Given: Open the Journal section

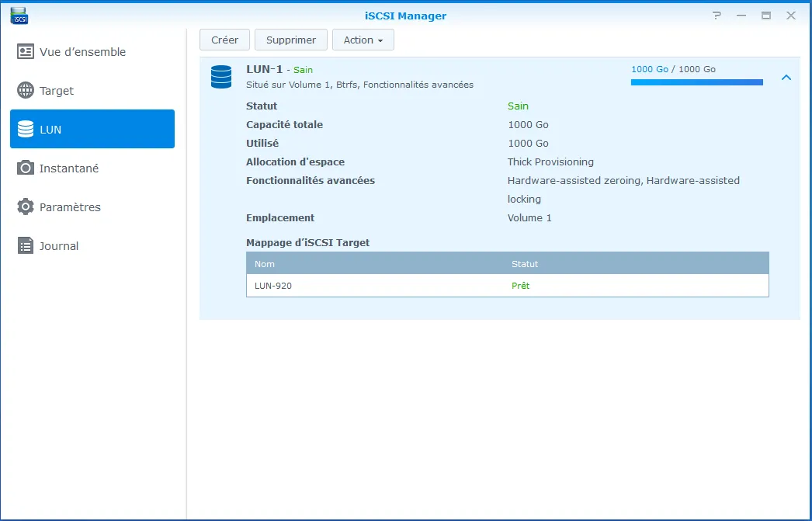Looking at the screenshot, I should point(59,246).
